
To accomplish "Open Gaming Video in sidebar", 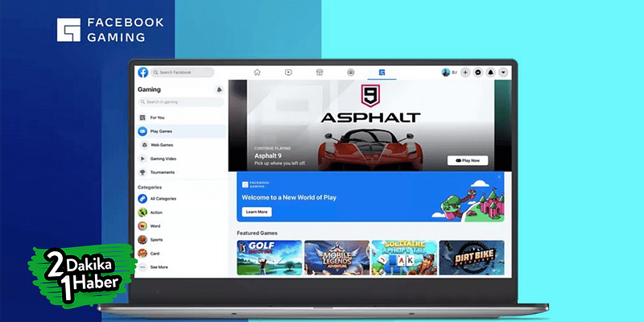I will [181, 159].
